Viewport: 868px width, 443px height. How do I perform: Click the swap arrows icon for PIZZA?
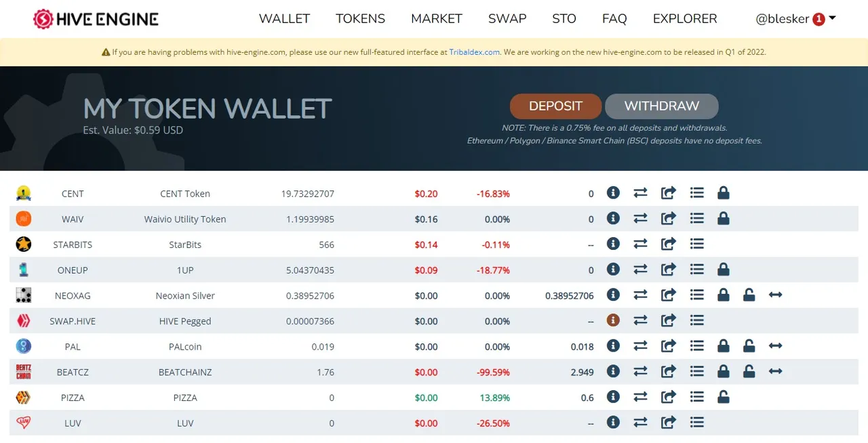(640, 397)
